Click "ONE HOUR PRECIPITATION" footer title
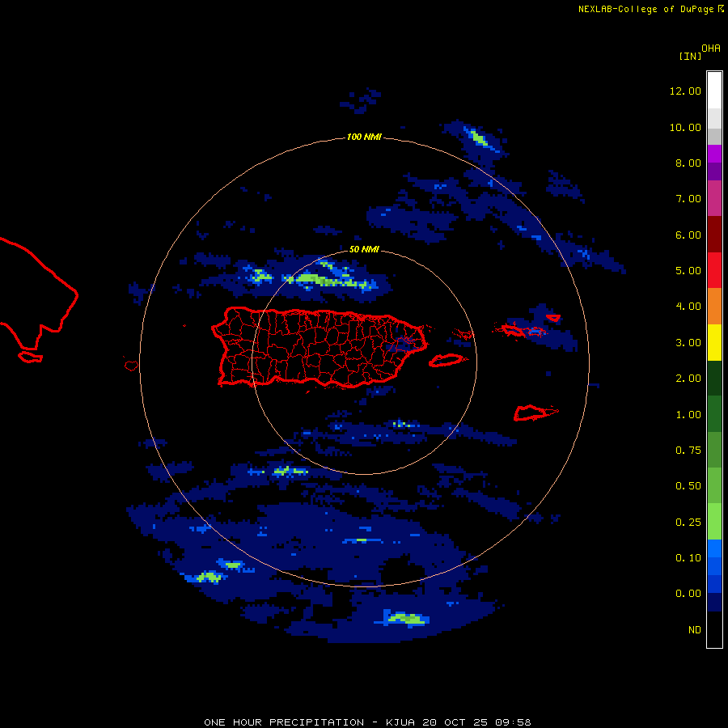728x728 pixels. (284, 722)
